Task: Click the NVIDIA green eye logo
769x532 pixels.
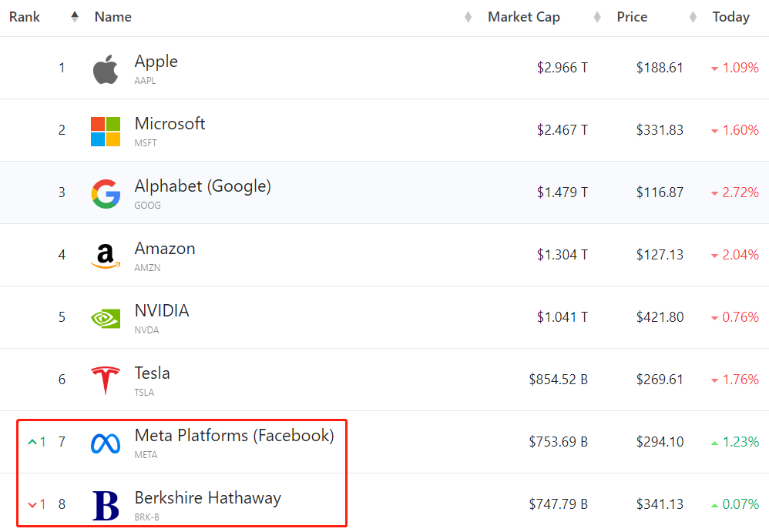Action: click(x=106, y=319)
